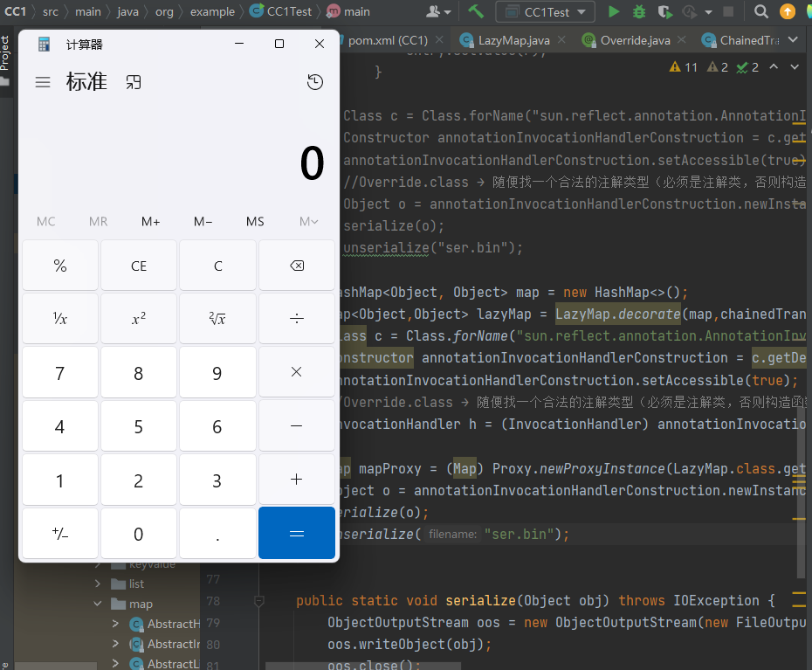Click digit 1 on calculator
This screenshot has width=812, height=670.
[60, 480]
